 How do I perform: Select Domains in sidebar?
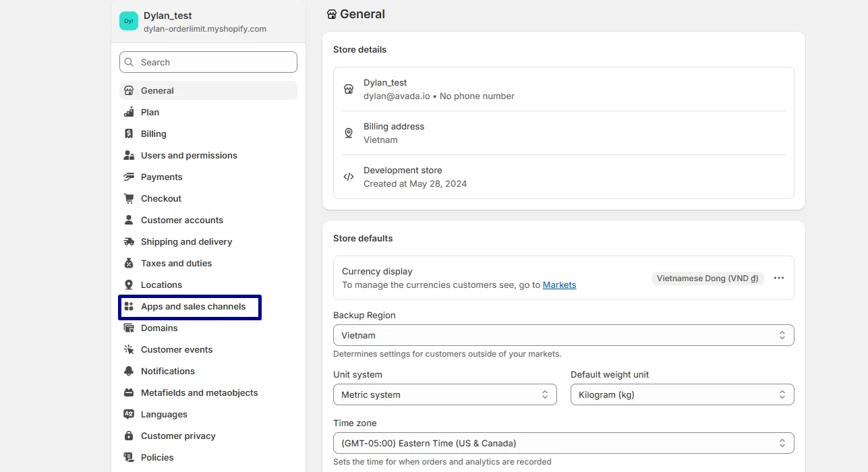point(208,328)
